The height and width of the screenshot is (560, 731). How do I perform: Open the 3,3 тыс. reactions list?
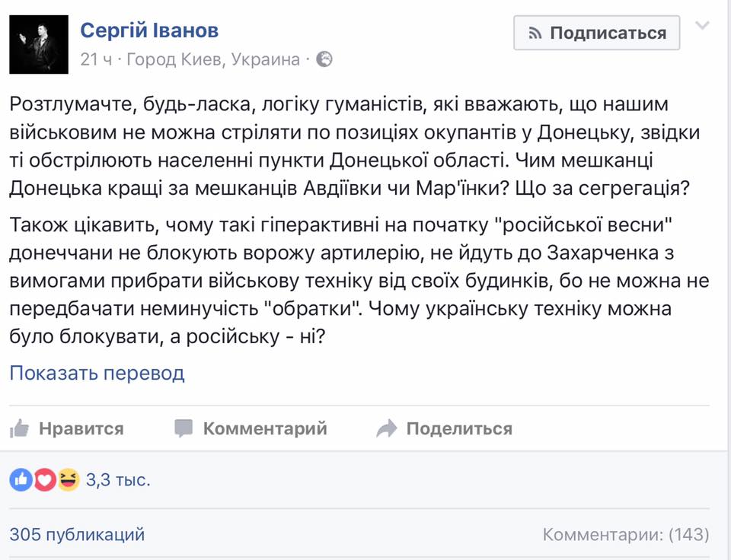(118, 480)
